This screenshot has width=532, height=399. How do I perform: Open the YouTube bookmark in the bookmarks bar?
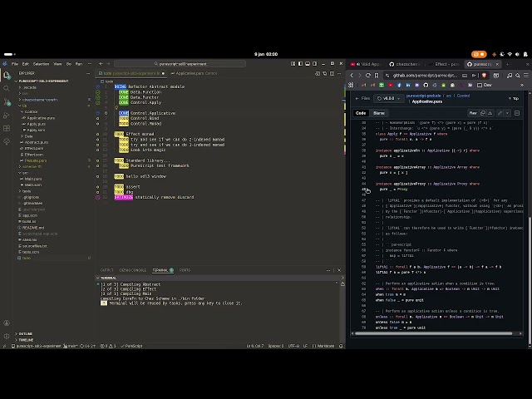pyautogui.click(x=390, y=85)
